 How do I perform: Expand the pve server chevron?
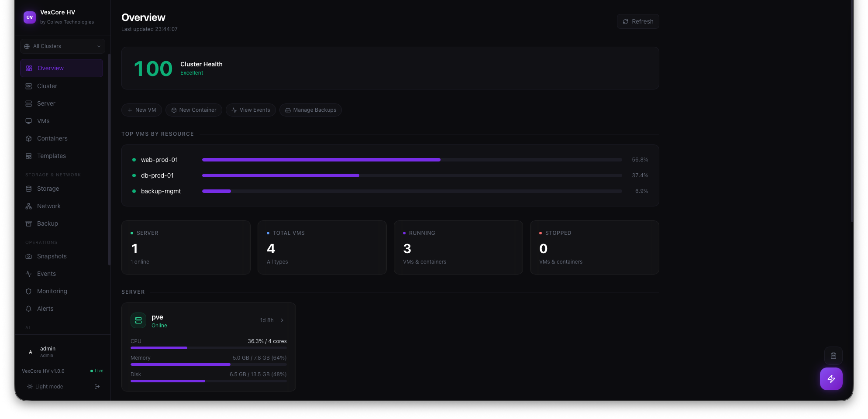[x=282, y=320]
